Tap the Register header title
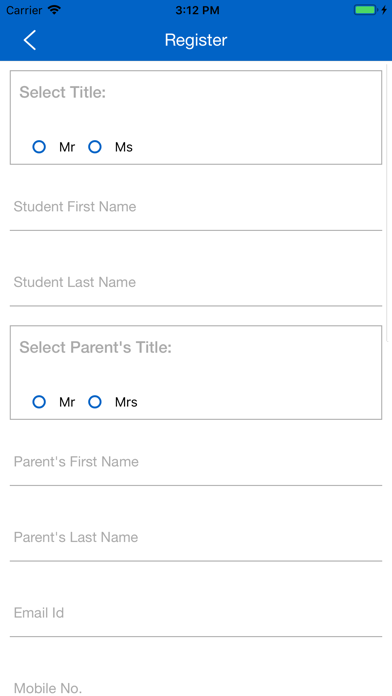 (196, 40)
